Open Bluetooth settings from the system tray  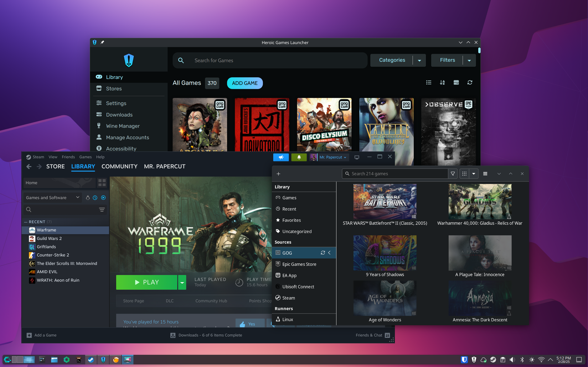tap(522, 360)
